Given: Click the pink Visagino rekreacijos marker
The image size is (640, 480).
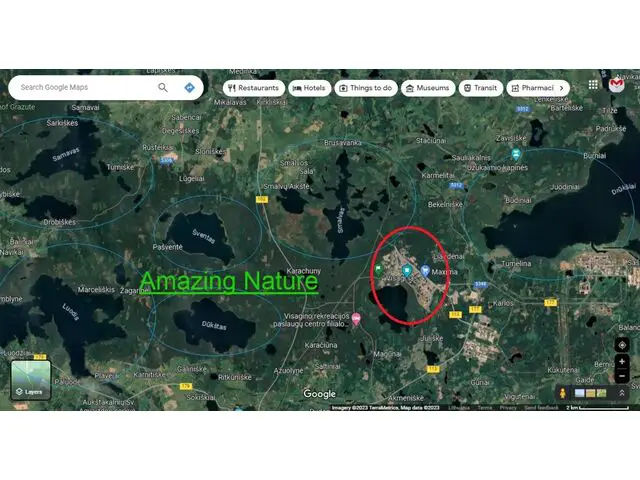Looking at the screenshot, I should click(x=355, y=319).
